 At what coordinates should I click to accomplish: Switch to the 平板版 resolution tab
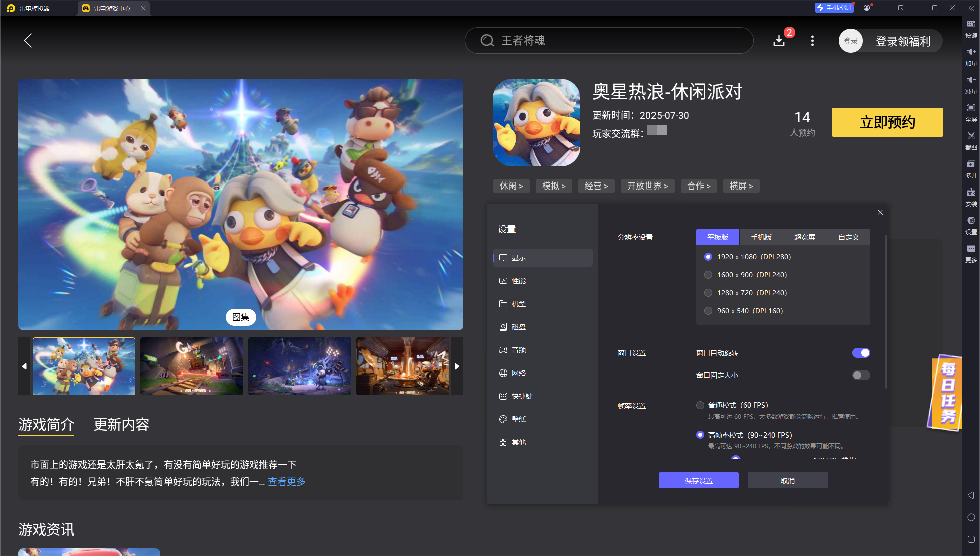pos(718,237)
